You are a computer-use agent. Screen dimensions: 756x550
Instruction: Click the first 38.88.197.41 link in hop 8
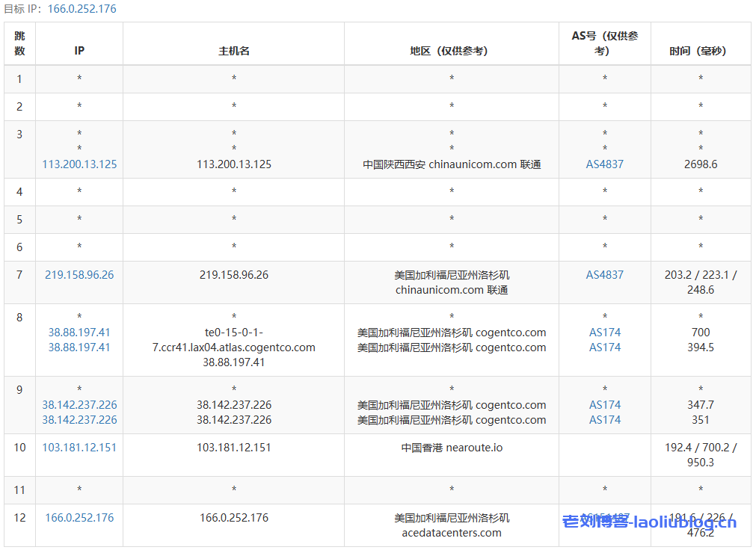pos(79,333)
